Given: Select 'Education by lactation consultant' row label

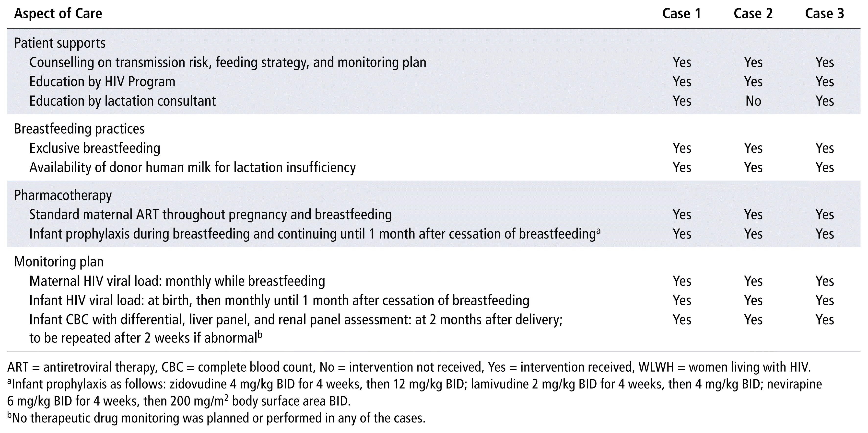Looking at the screenshot, I should (x=122, y=101).
